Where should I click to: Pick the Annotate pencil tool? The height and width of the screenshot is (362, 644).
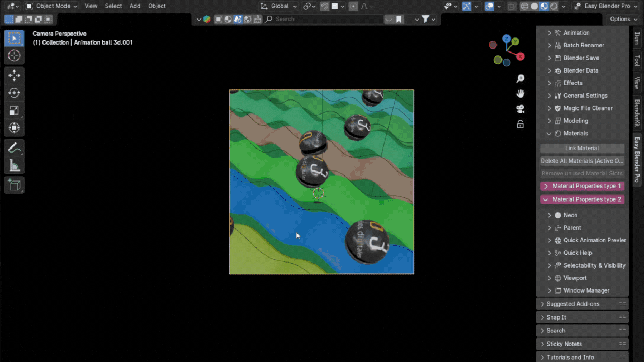pos(14,148)
